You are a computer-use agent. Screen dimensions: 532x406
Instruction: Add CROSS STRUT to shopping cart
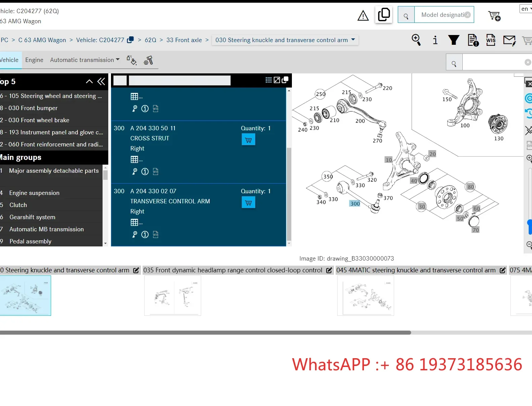tap(249, 140)
